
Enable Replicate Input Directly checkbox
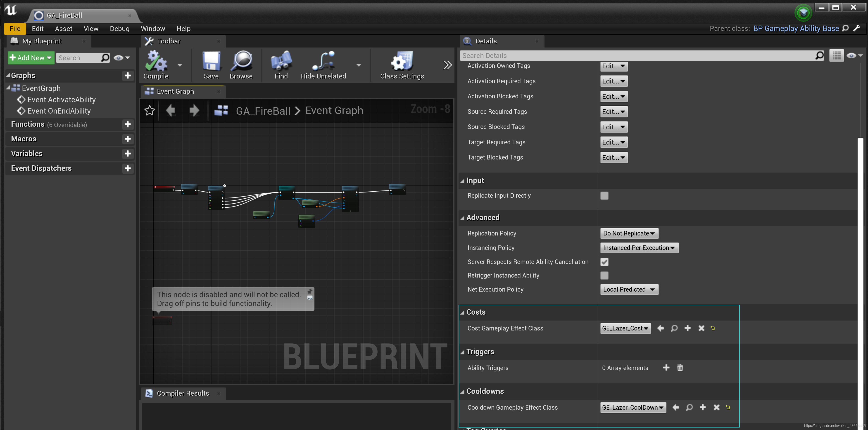point(604,195)
